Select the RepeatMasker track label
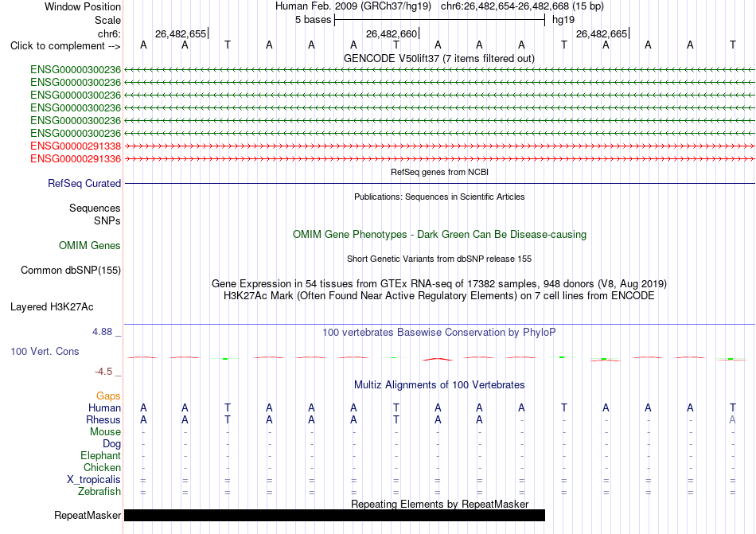Image resolution: width=756 pixels, height=534 pixels. [x=88, y=515]
